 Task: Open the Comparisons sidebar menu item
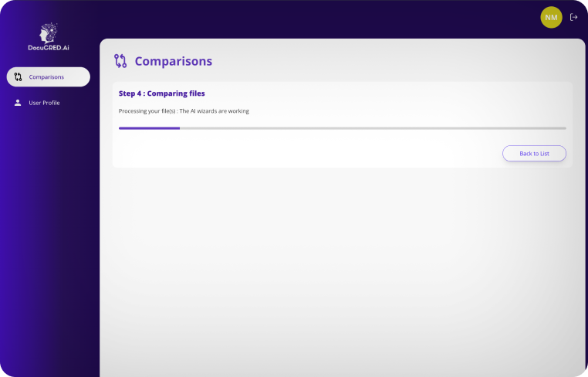click(48, 77)
